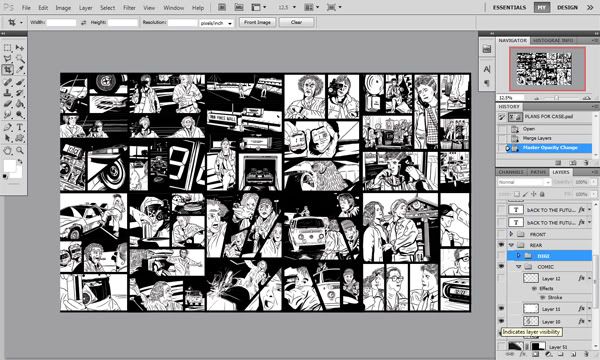Select the Blur tool

[8, 114]
